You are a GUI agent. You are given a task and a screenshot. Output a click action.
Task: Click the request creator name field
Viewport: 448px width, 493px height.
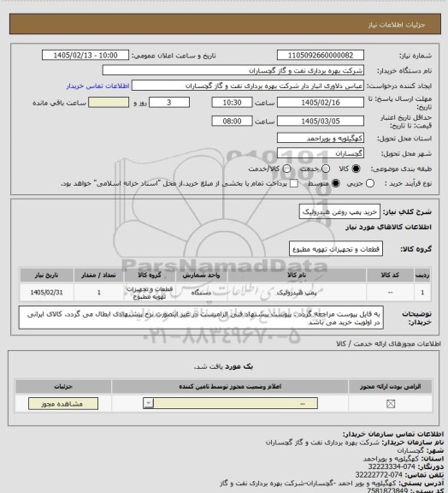tap(248, 86)
